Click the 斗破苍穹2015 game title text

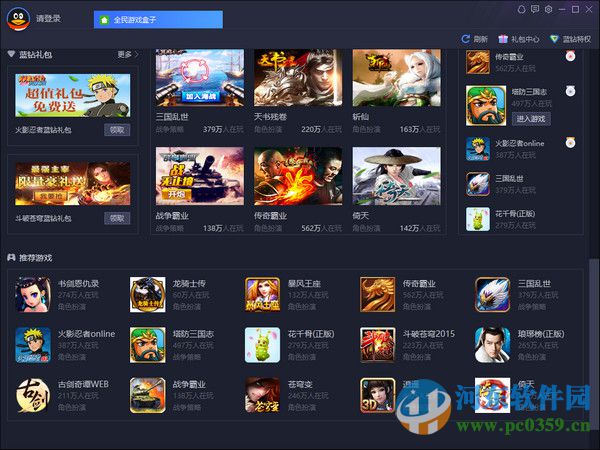pyautogui.click(x=429, y=334)
